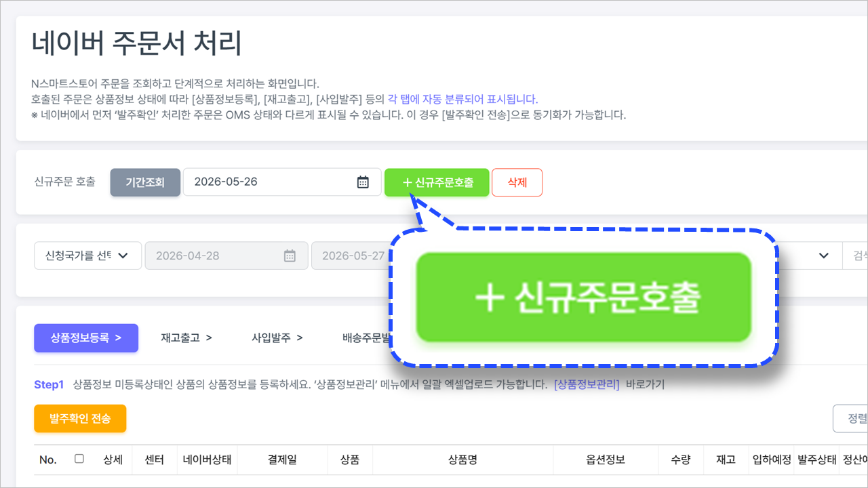Expand the dropdown chevron beside the search field
Image resolution: width=868 pixels, height=488 pixels.
(x=824, y=256)
